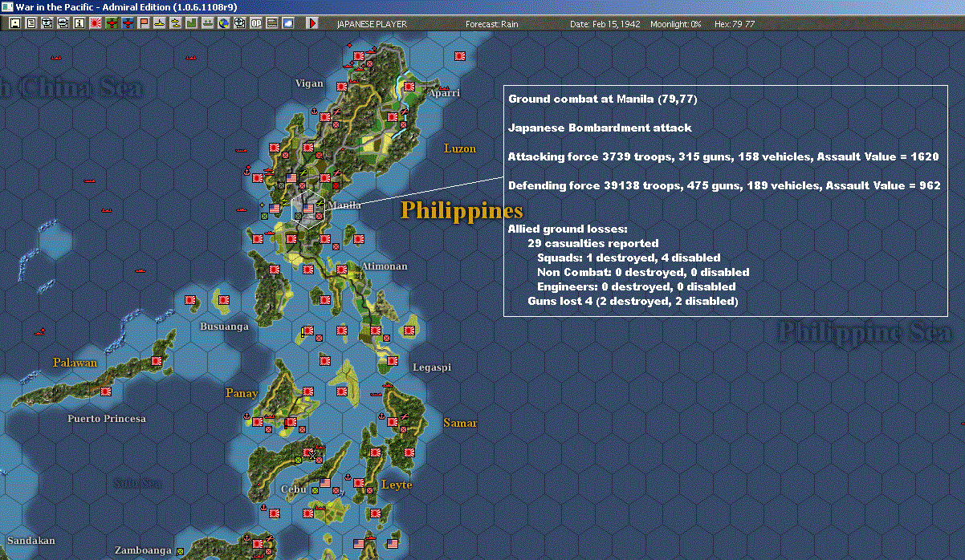The width and height of the screenshot is (965, 560).
Task: Click the '29 casualties reported' line
Action: click(x=593, y=243)
